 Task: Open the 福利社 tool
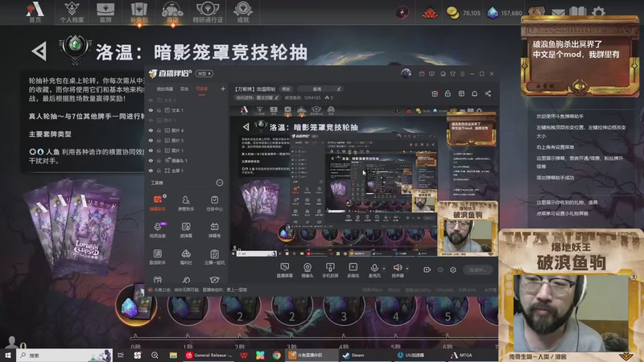186,257
